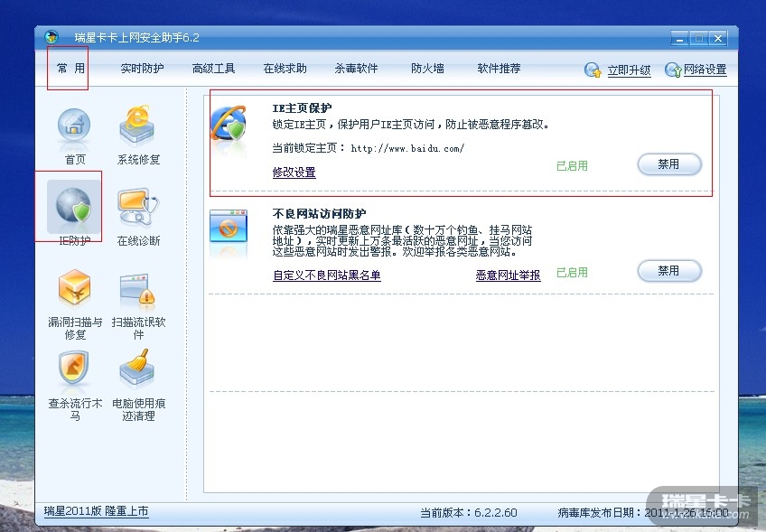The image size is (766, 532).
Task: Open 扫描流氓软件 rogue software scan icon
Action: click(x=137, y=291)
